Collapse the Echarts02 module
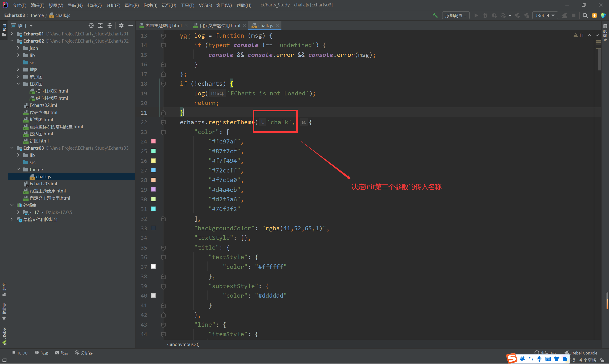The height and width of the screenshot is (364, 609). pos(12,41)
